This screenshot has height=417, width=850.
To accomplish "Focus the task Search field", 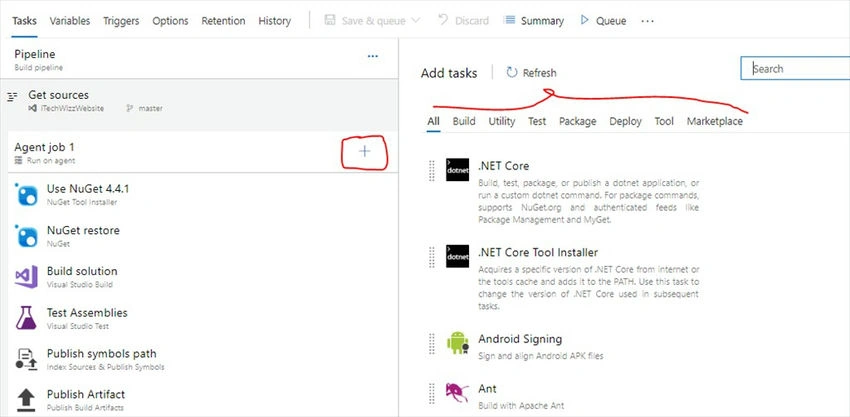I will tap(795, 69).
